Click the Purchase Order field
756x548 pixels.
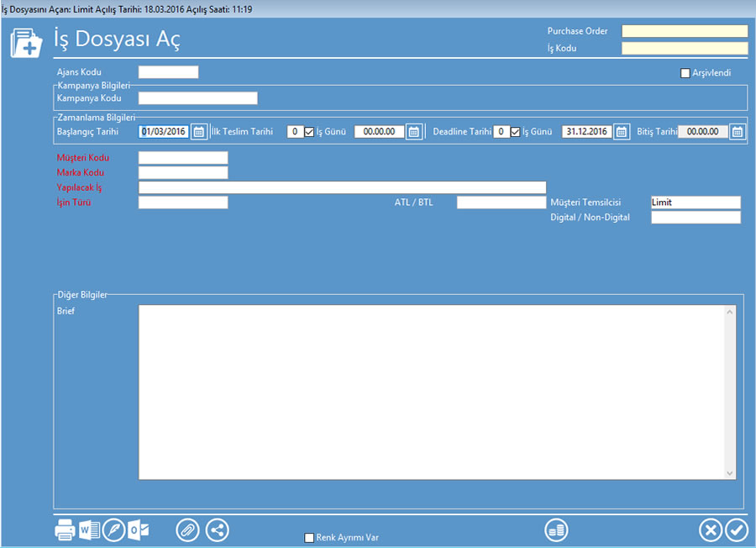click(684, 31)
